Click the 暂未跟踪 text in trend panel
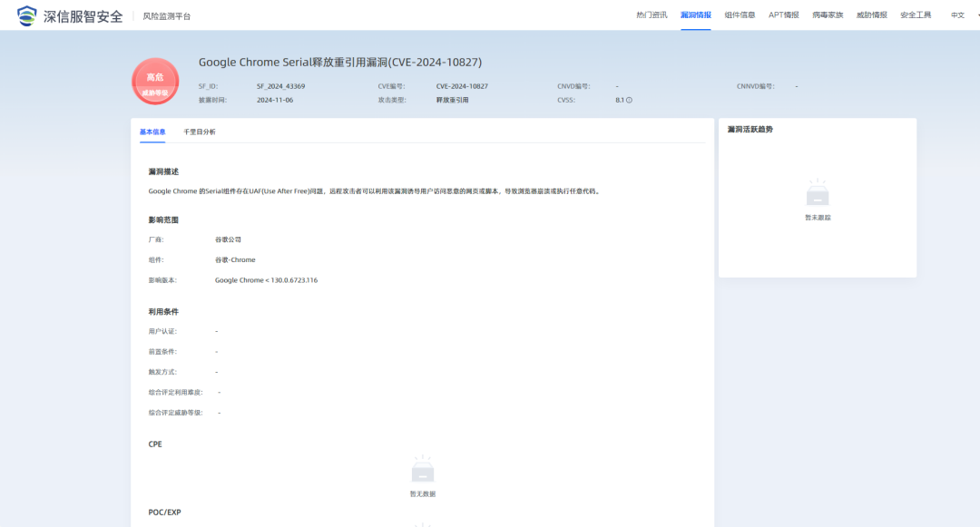980x527 pixels. pos(818,218)
